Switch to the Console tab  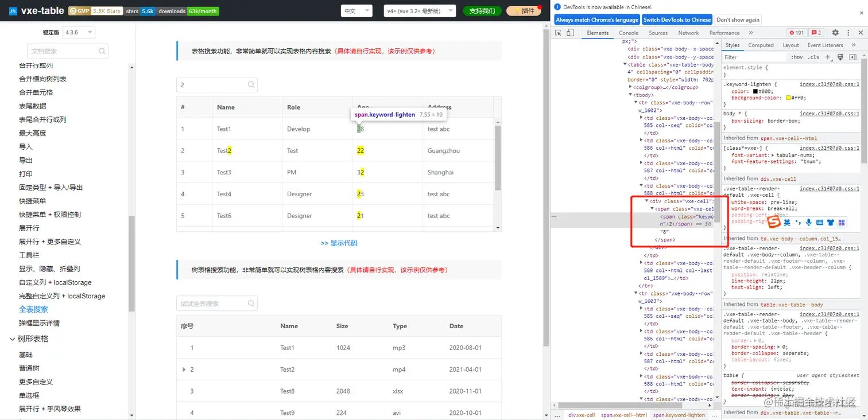(628, 33)
